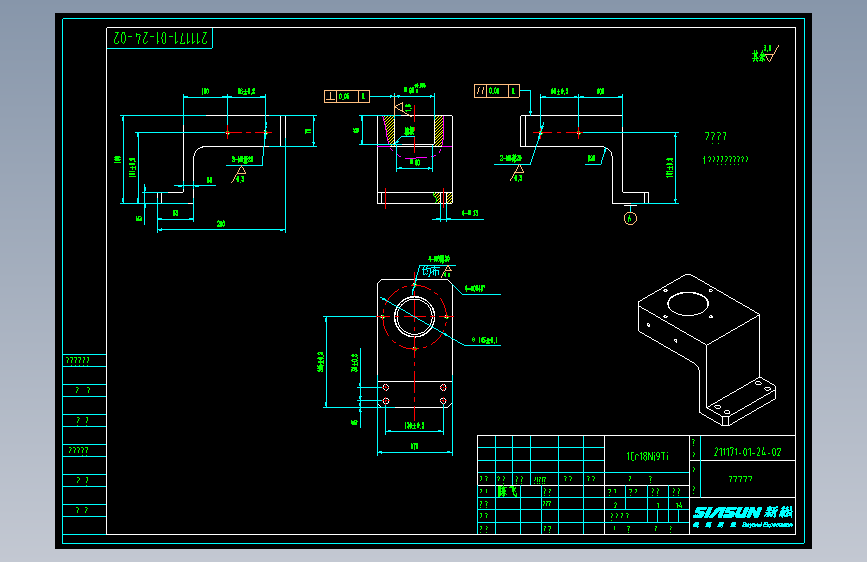The height and width of the screenshot is (562, 867).
Task: Click the parallelism tolerance frame above the right view
Action: (x=497, y=91)
